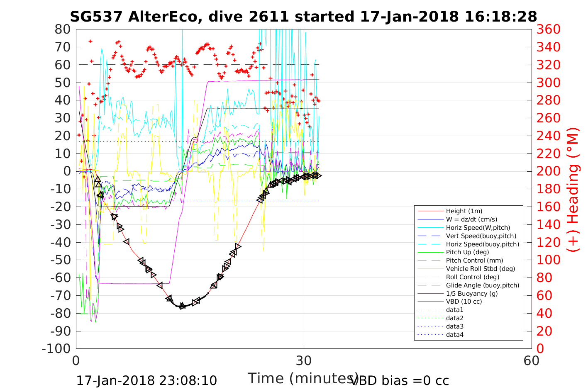Click the black '10' y-axis tick label
This screenshot has width=588, height=392.
point(63,153)
